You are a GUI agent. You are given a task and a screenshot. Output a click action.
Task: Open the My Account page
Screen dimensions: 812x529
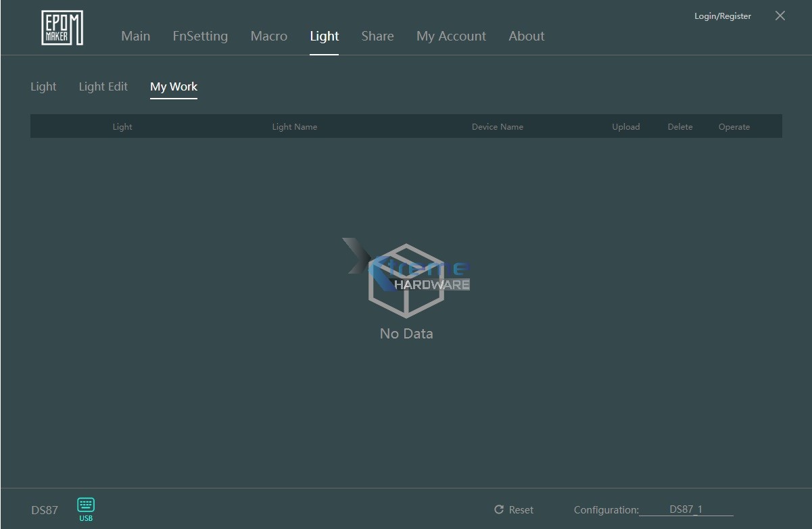click(451, 36)
